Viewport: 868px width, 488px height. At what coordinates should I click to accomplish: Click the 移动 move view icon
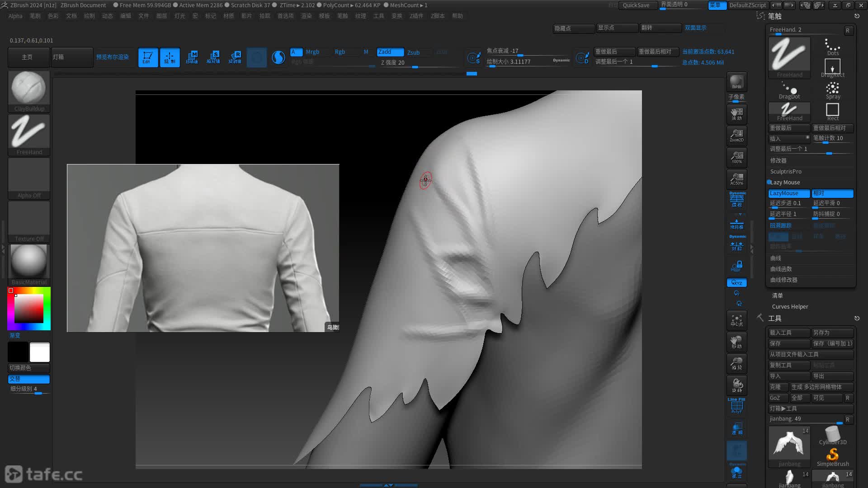(x=736, y=342)
